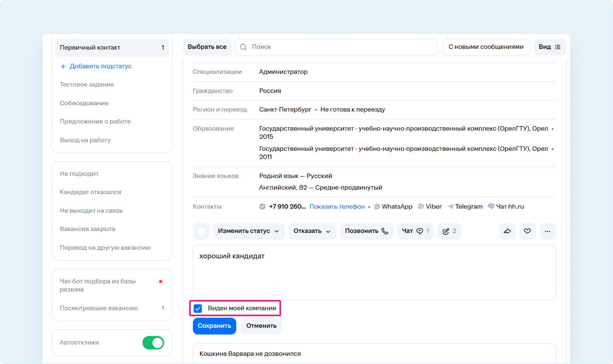Image resolution: width=613 pixels, height=364 pixels.
Task: Click the share arrow icon
Action: pyautogui.click(x=507, y=231)
